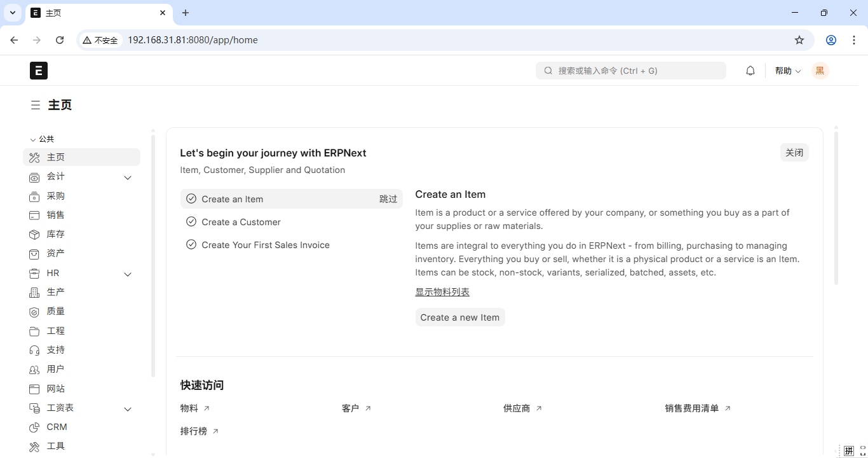Click the ERPNext logo in the navbar
The image size is (868, 458).
[39, 71]
